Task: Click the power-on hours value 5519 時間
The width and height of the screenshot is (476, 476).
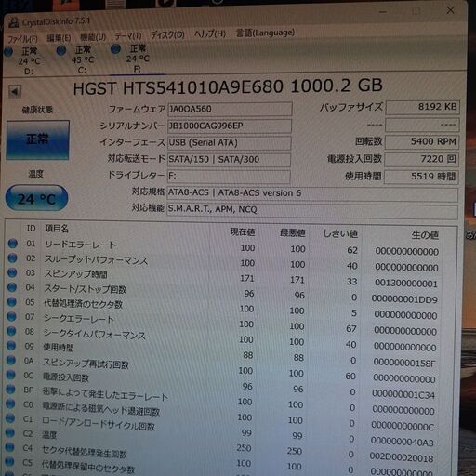Action: 421,177
